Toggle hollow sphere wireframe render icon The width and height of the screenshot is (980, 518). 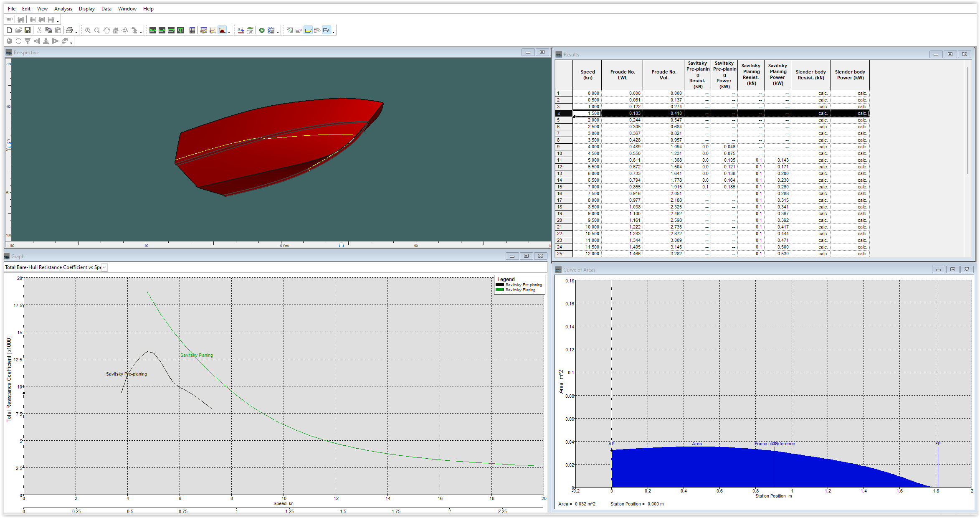[x=18, y=41]
